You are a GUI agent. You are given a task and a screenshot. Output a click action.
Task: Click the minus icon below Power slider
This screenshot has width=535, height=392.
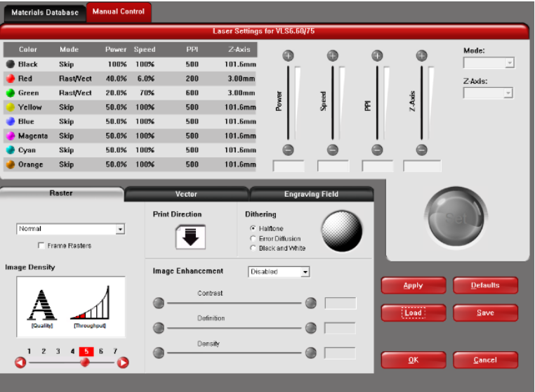click(x=288, y=150)
